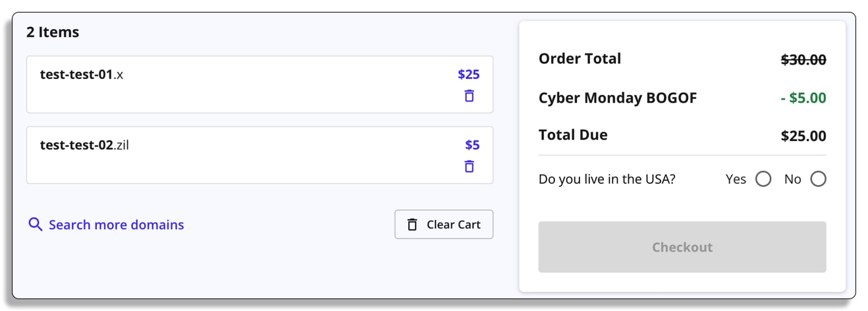The image size is (868, 311).
Task: Click the Order Total label
Action: [580, 59]
